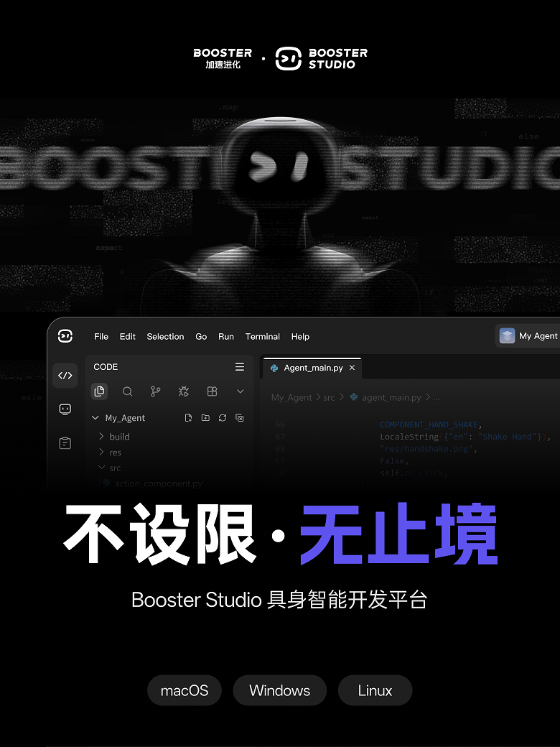Expand the more views chevron in CODE toolbar
This screenshot has width=560, height=747.
(240, 391)
